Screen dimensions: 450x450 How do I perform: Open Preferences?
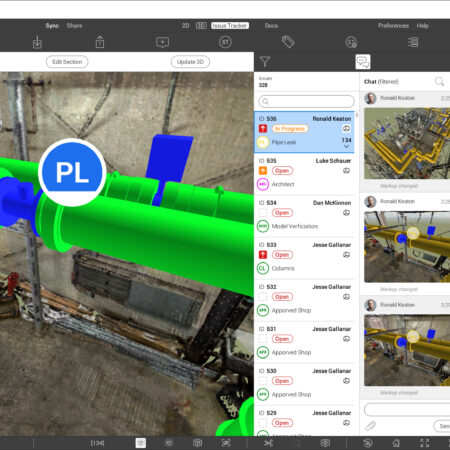pos(393,26)
